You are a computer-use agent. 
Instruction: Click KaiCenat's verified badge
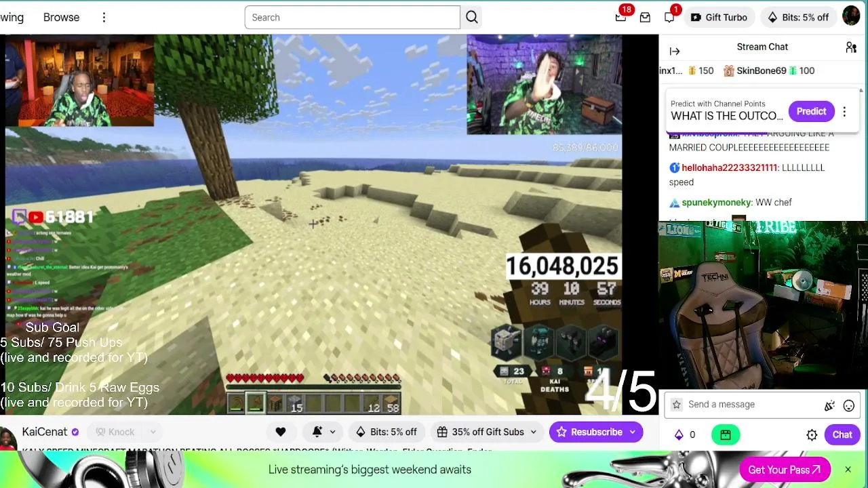(x=75, y=432)
